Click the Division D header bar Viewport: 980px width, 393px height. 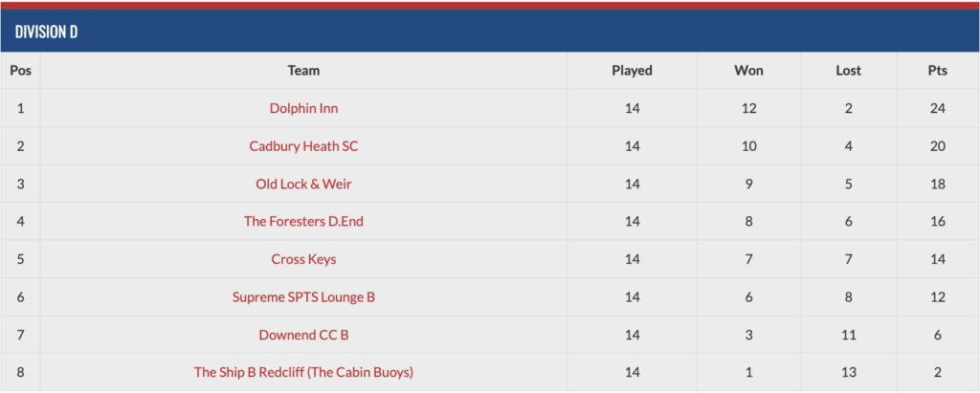[490, 32]
